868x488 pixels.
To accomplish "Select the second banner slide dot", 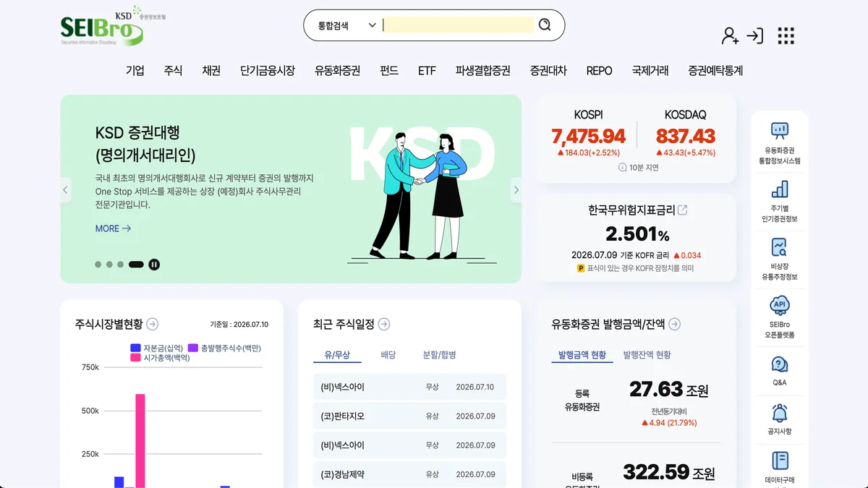I will 109,265.
